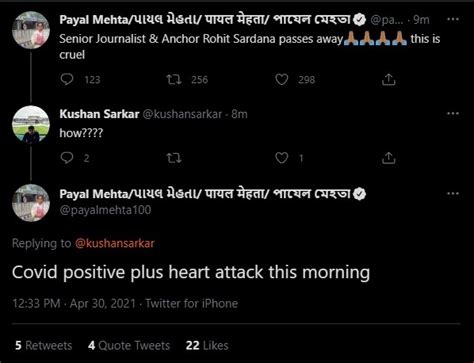This screenshot has height=363, width=474.
Task: Like Kushan Sarkar's "how????" tweet
Action: (282, 158)
